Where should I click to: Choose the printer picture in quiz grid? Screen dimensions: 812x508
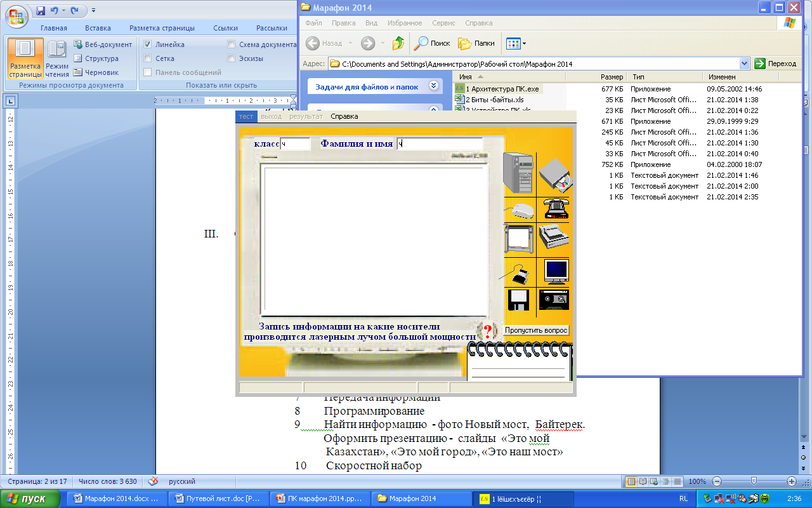554,238
